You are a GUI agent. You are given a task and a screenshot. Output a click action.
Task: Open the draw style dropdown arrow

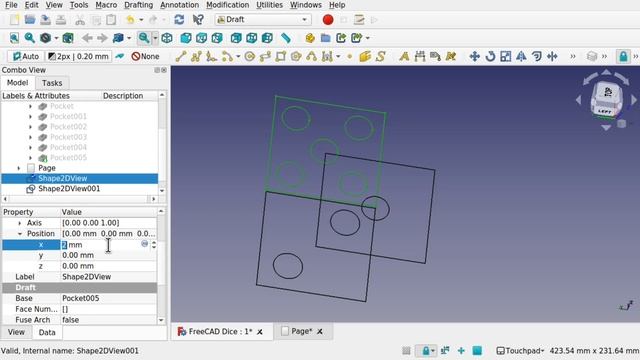click(56, 38)
